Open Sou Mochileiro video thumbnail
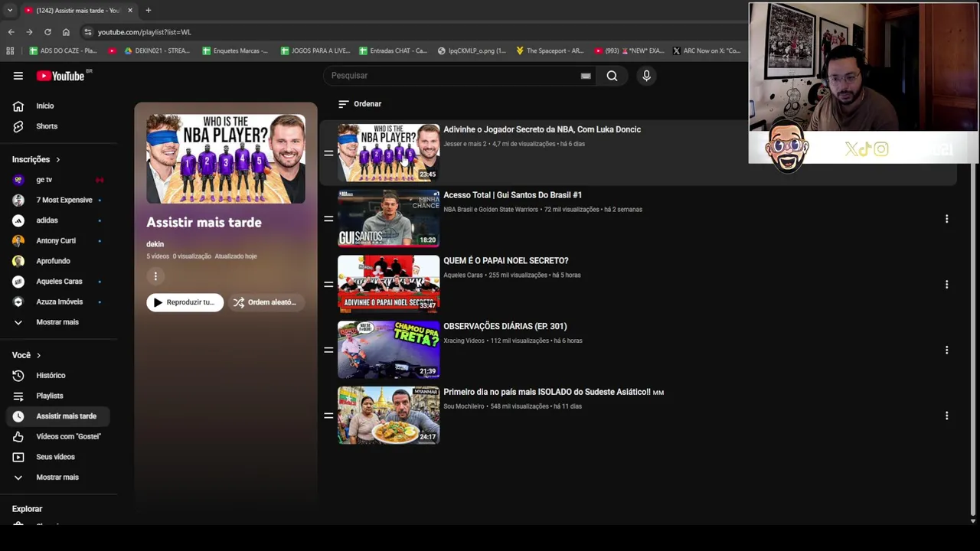Viewport: 980px width, 551px height. point(389,416)
